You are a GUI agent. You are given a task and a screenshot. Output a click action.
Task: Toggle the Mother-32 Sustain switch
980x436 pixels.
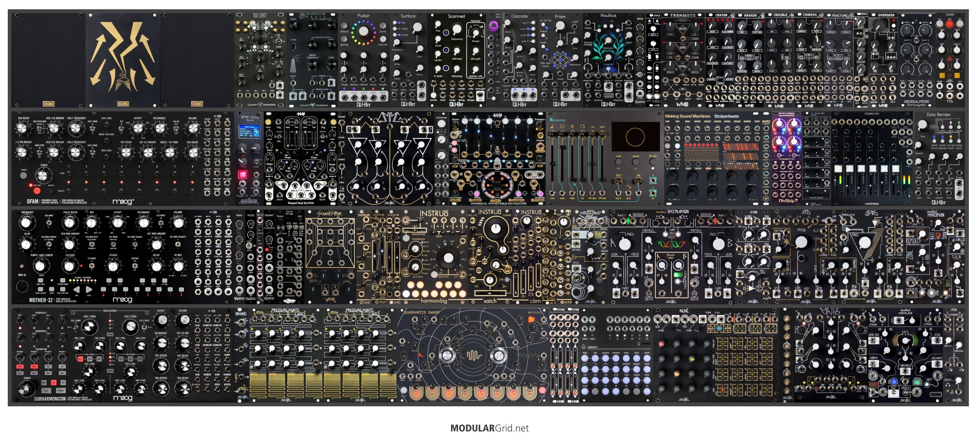[x=135, y=265]
